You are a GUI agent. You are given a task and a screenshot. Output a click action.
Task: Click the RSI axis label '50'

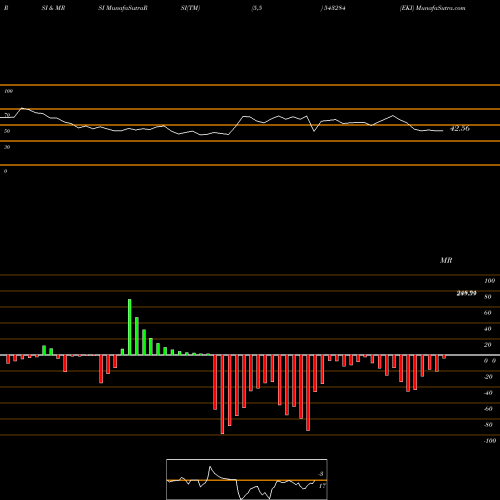pyautogui.click(x=7, y=131)
